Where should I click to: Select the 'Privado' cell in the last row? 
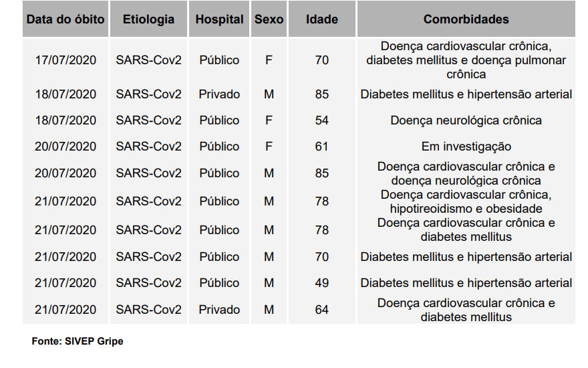pyautogui.click(x=219, y=309)
